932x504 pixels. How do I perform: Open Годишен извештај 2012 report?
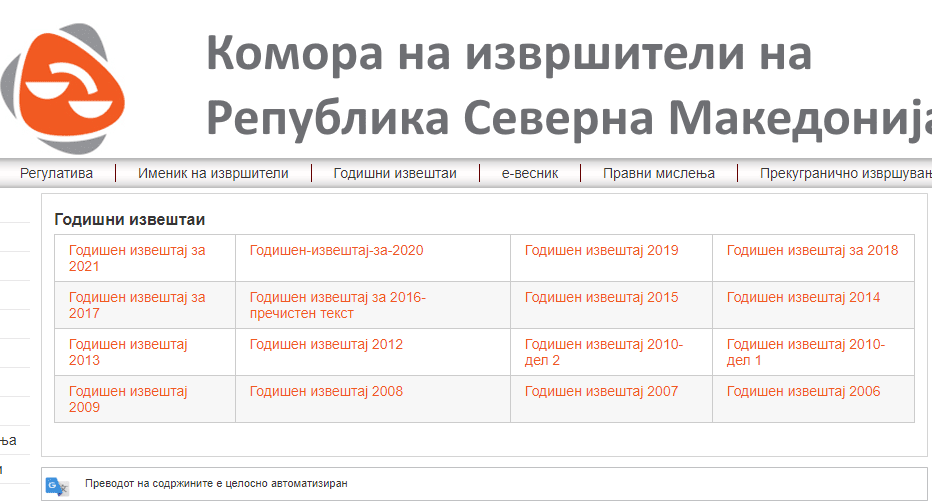click(326, 344)
